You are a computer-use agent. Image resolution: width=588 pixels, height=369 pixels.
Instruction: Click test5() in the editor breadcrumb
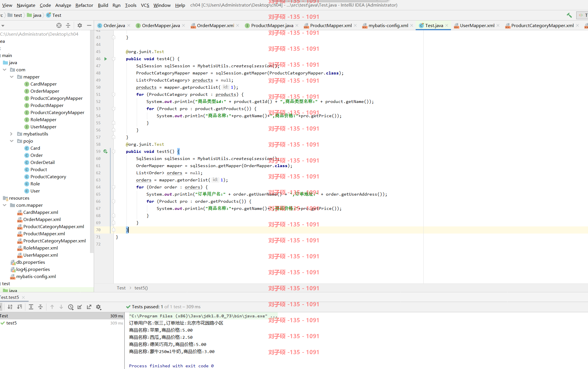click(x=141, y=288)
